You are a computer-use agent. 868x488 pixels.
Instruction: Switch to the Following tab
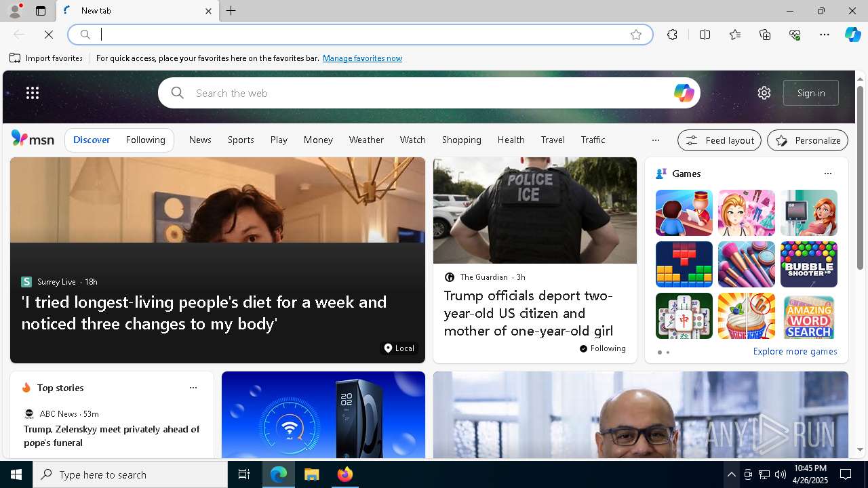click(145, 140)
